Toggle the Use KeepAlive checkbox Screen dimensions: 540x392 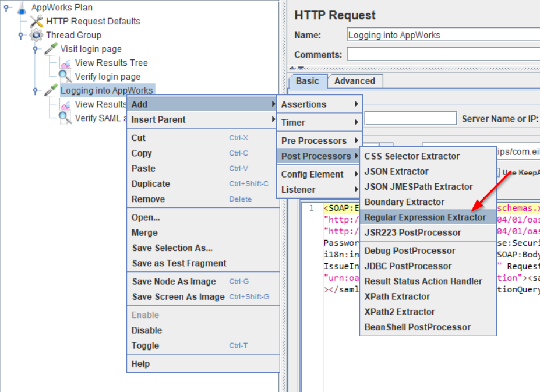[497, 172]
